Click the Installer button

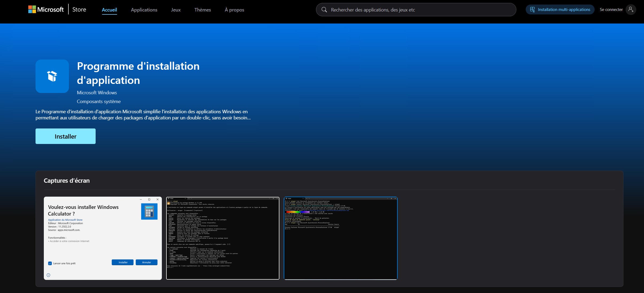65,136
